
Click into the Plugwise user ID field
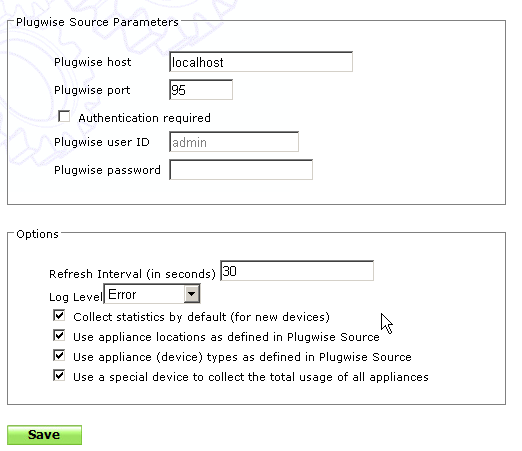pyautogui.click(x=234, y=142)
